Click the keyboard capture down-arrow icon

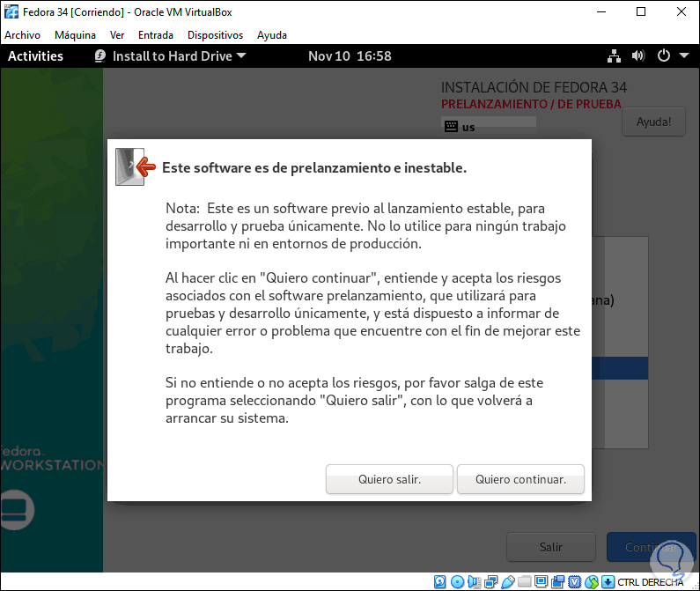pos(608,581)
